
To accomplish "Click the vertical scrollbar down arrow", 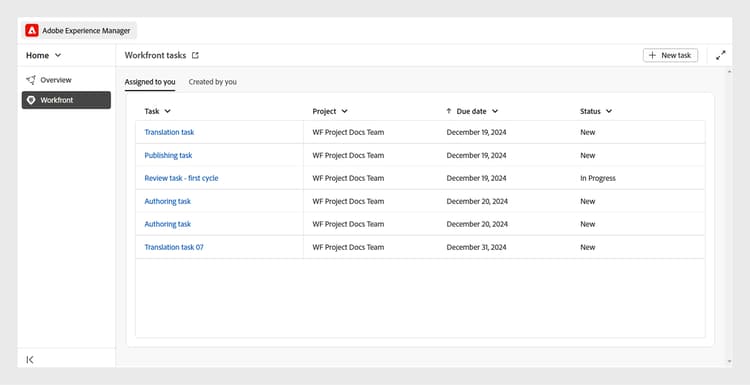I will (729, 362).
